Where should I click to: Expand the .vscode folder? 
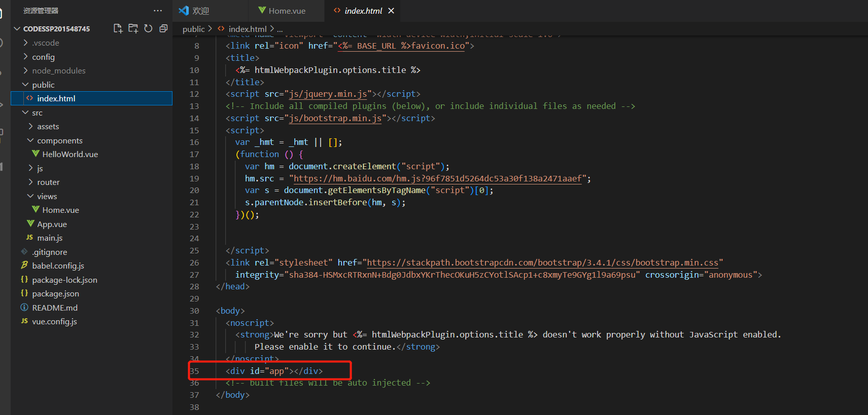coord(25,43)
